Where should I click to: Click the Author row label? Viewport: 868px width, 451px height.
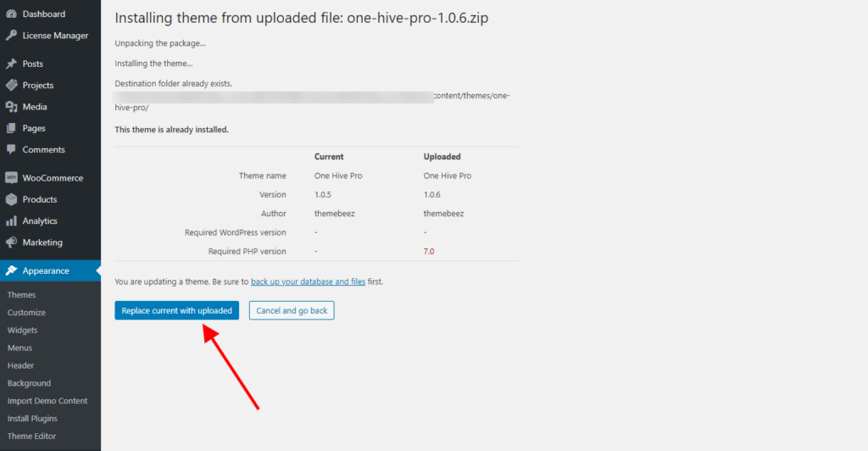coord(274,214)
